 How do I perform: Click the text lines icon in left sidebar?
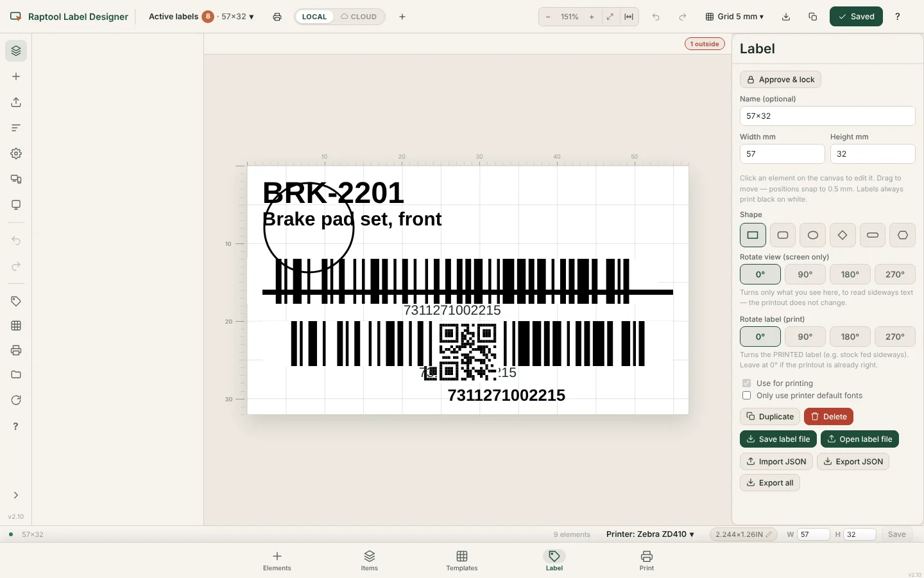[16, 128]
